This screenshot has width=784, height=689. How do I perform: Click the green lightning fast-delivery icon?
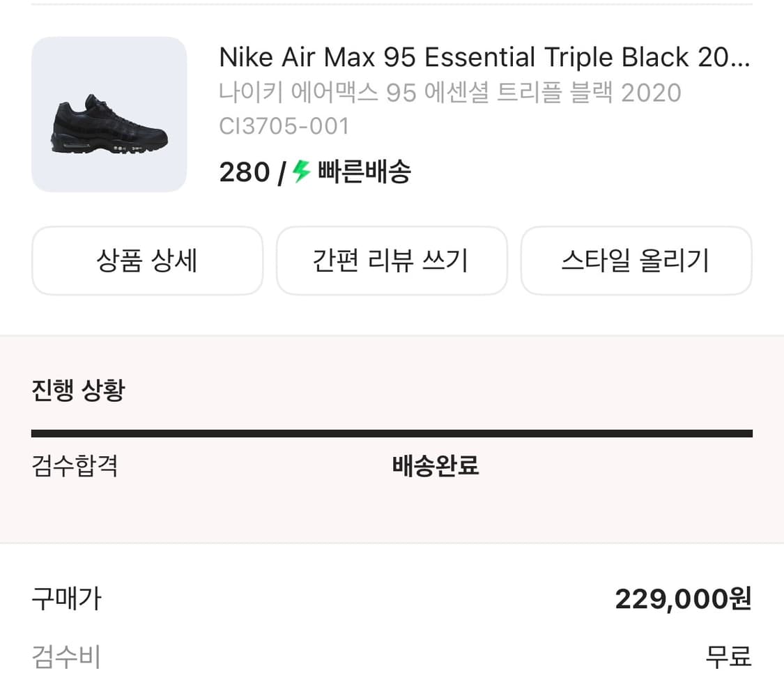(x=301, y=171)
